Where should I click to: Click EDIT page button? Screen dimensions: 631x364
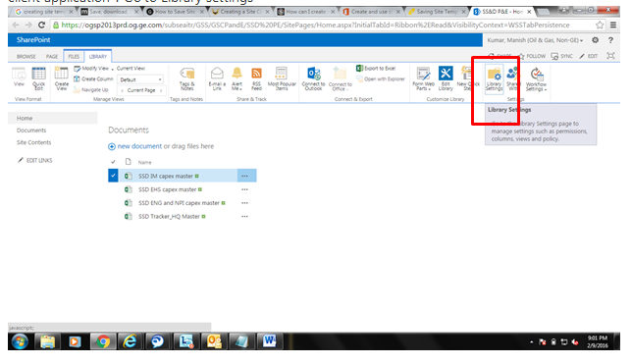(589, 56)
